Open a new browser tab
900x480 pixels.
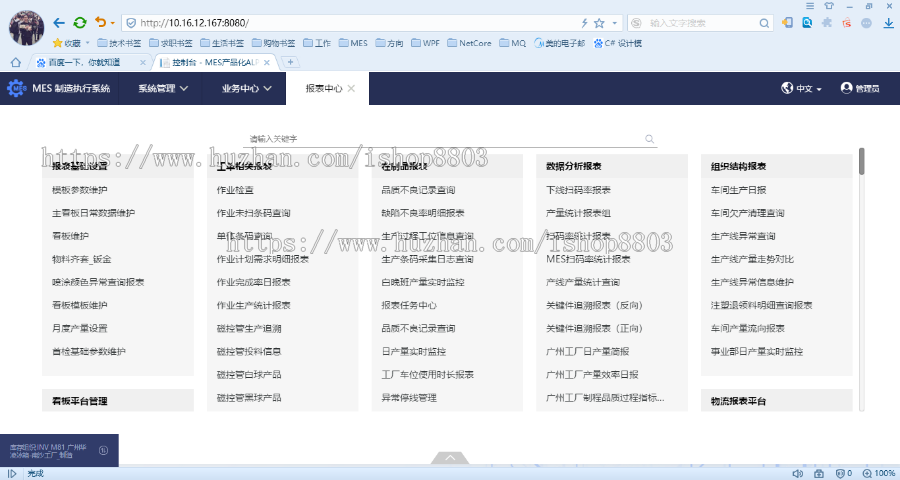291,62
